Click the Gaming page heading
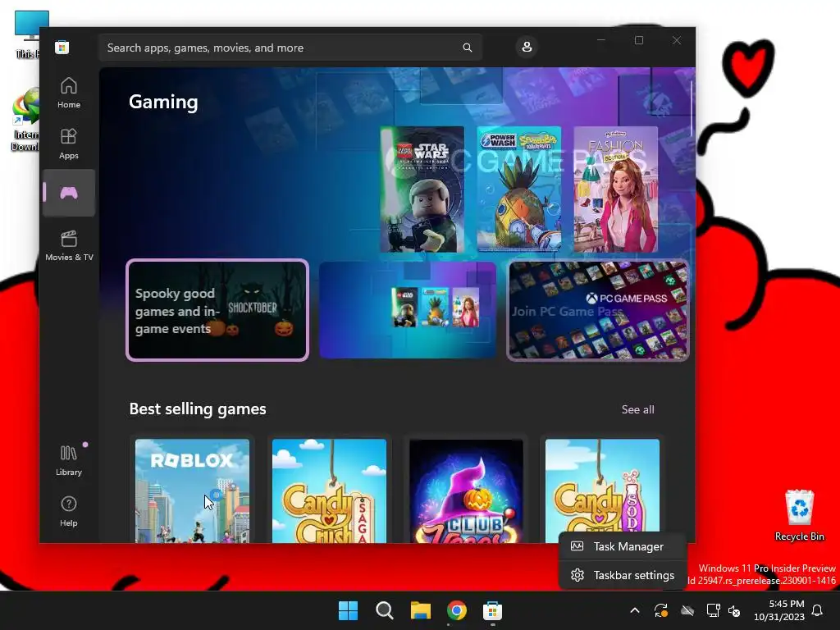This screenshot has height=630, width=840. (x=163, y=102)
